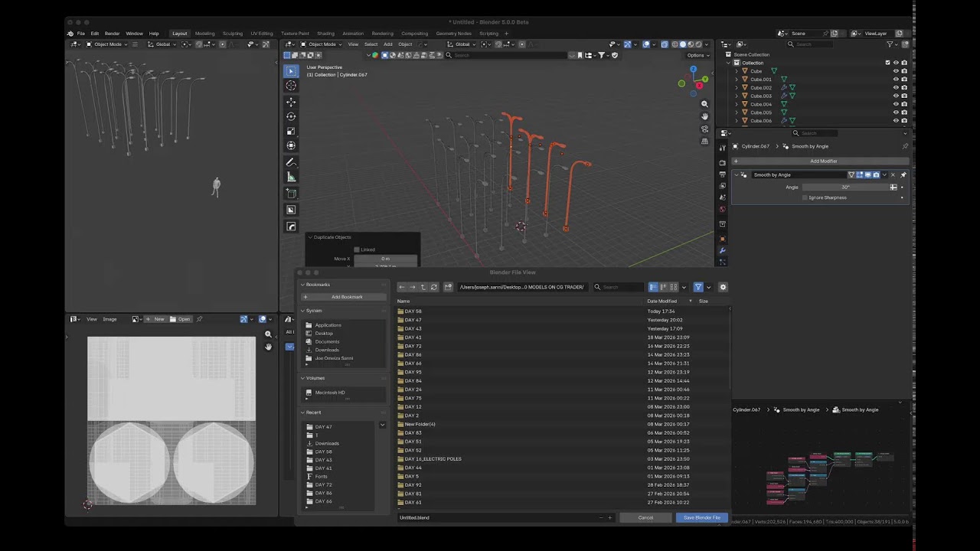Open the Window menu
The height and width of the screenshot is (551, 980).
134,34
